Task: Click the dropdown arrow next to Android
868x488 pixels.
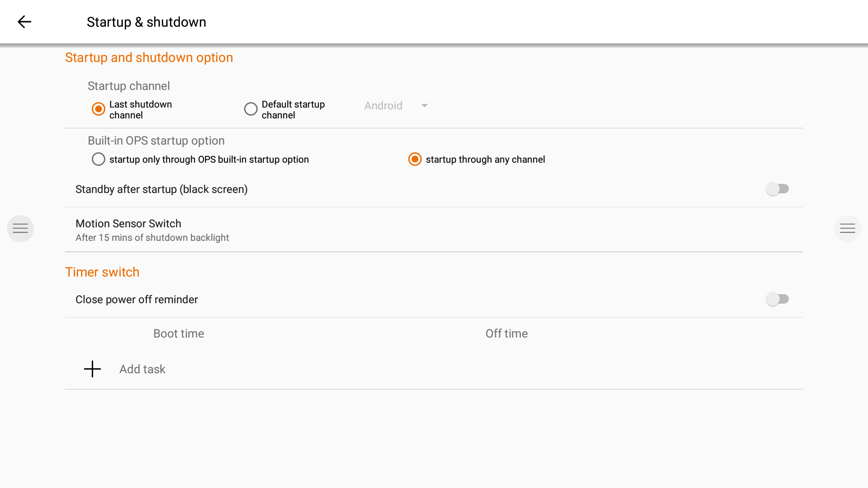Action: (425, 106)
